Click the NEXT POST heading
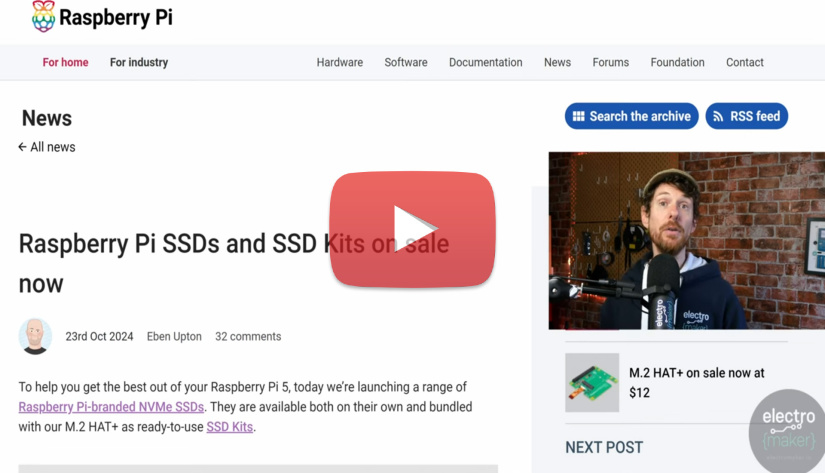The height and width of the screenshot is (473, 825). click(x=604, y=447)
